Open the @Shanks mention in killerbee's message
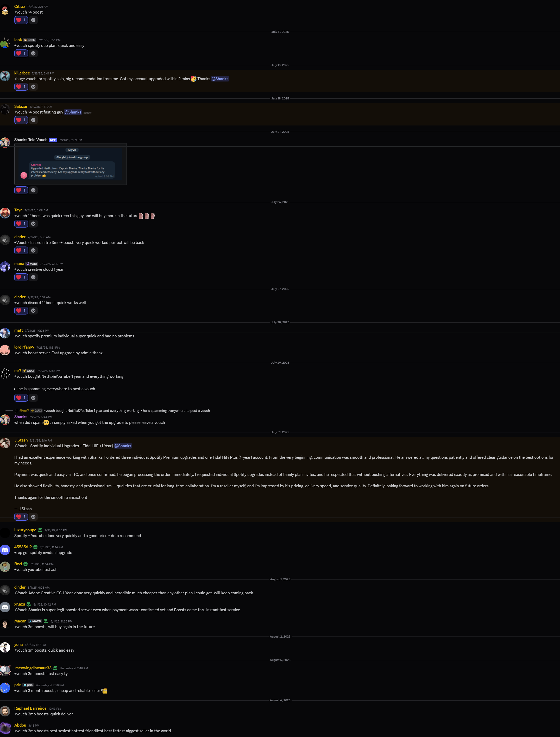 [220, 79]
